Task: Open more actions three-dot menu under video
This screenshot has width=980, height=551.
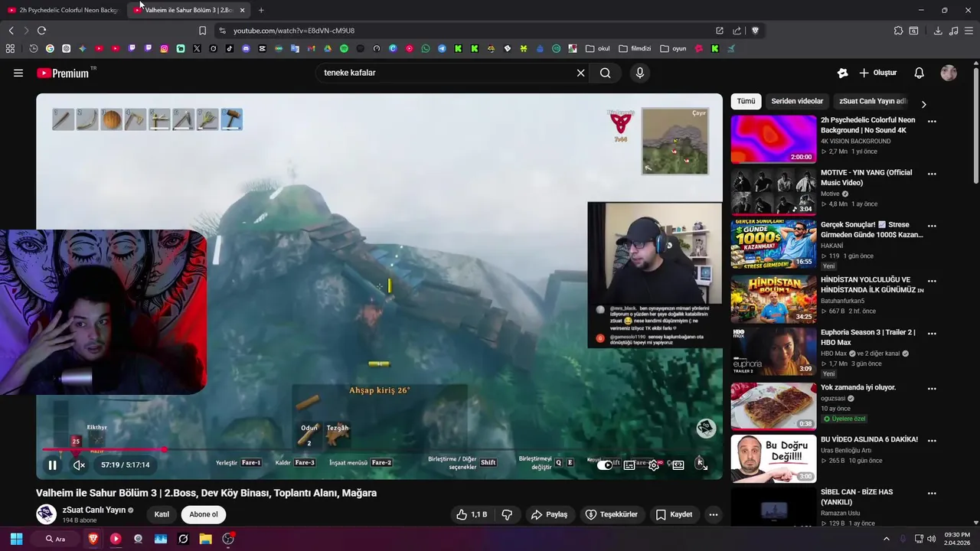Action: click(x=714, y=514)
